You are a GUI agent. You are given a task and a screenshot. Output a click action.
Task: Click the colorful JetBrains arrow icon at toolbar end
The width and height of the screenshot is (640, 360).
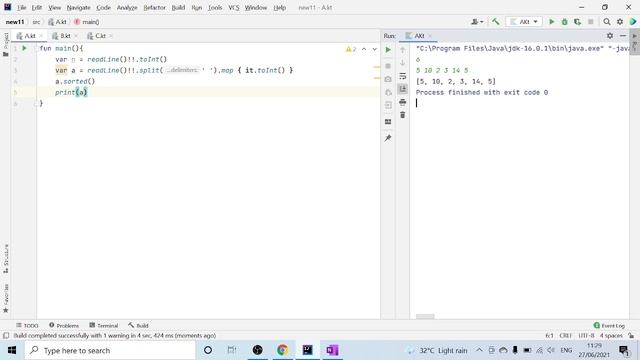click(x=633, y=22)
